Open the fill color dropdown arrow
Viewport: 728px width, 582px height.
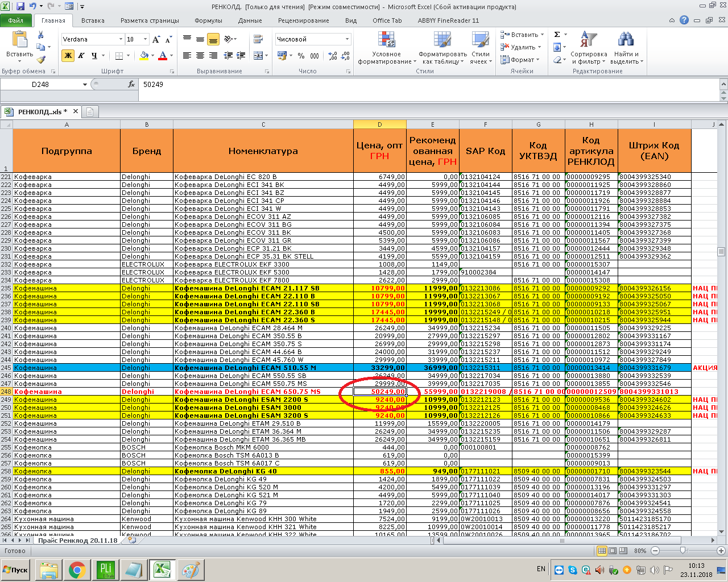pos(152,56)
